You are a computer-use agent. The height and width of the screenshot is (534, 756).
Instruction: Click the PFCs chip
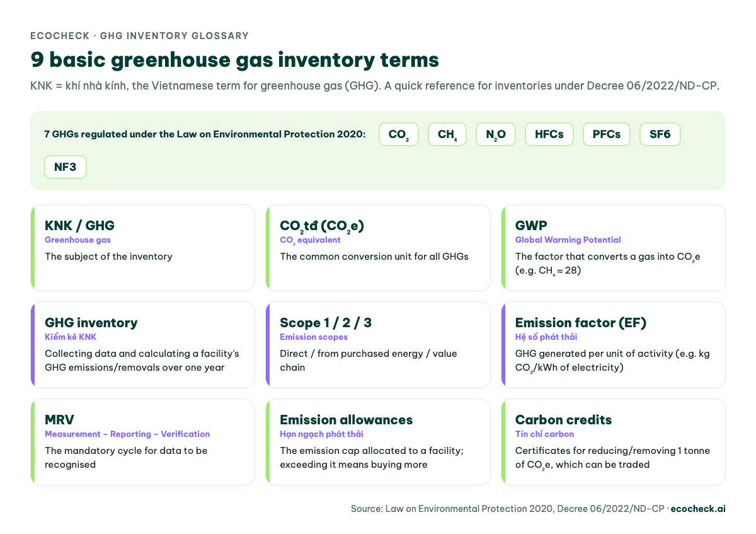coord(607,134)
